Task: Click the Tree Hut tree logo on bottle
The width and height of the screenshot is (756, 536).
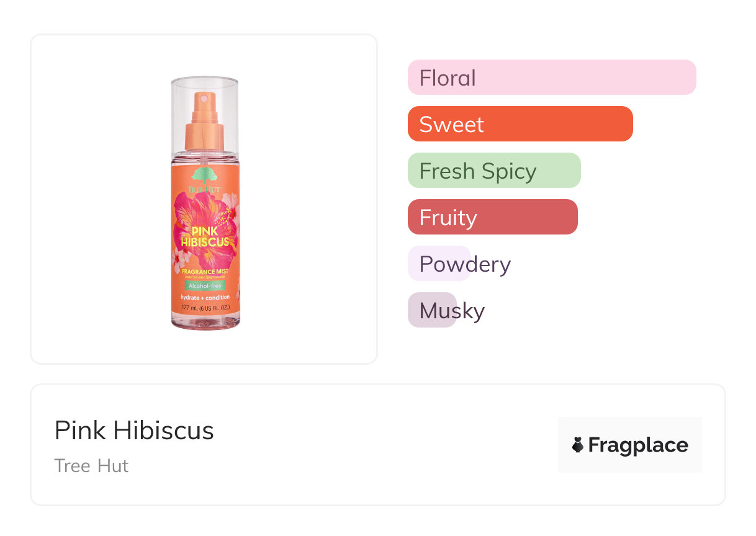Action: pos(205,177)
